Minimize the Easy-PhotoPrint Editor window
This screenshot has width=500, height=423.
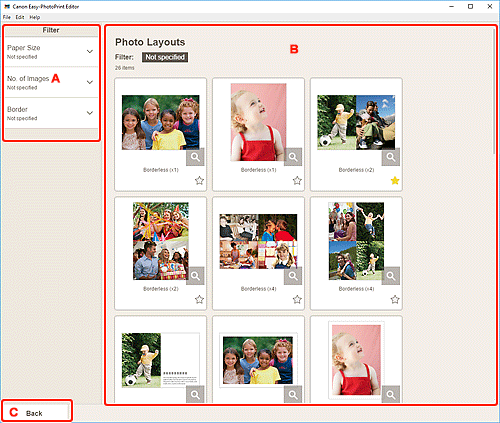click(x=451, y=6)
